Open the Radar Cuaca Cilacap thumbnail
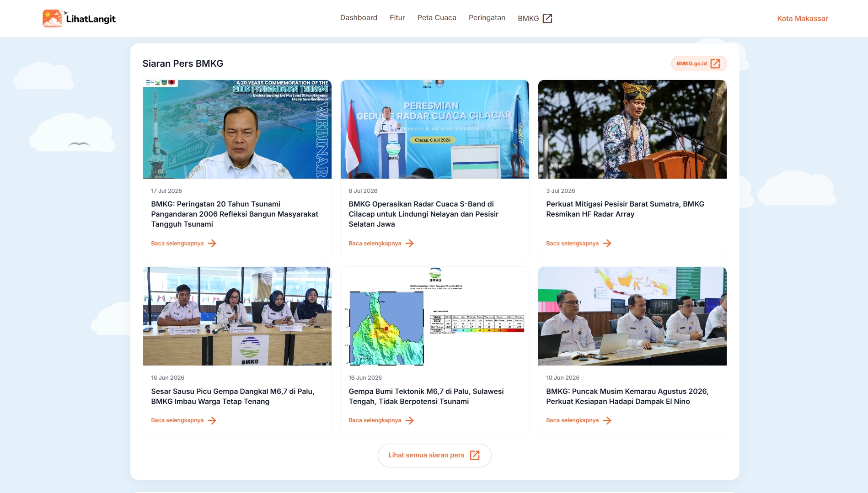 click(x=435, y=129)
